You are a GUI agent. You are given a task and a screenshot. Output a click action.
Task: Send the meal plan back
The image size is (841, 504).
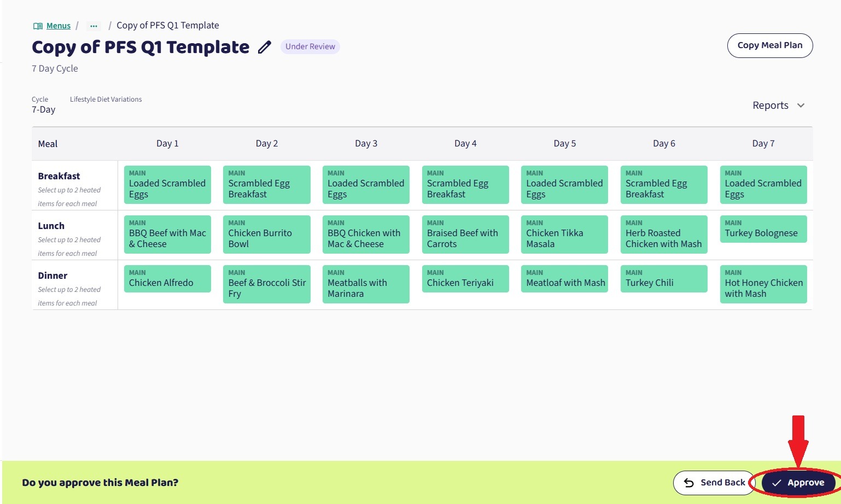[x=714, y=483]
